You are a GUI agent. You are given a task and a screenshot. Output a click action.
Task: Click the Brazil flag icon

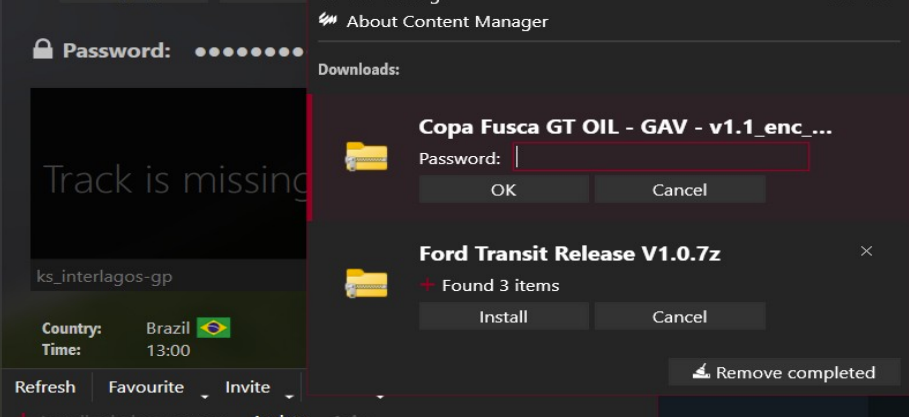[x=213, y=328]
